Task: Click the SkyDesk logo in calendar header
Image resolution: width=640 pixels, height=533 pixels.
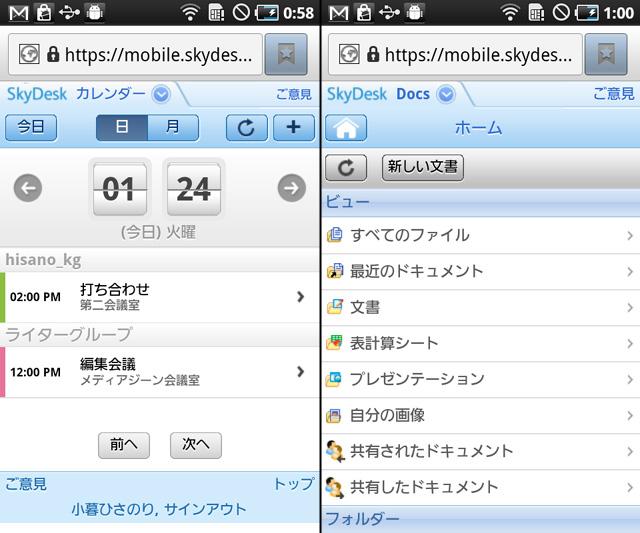Action: point(37,95)
